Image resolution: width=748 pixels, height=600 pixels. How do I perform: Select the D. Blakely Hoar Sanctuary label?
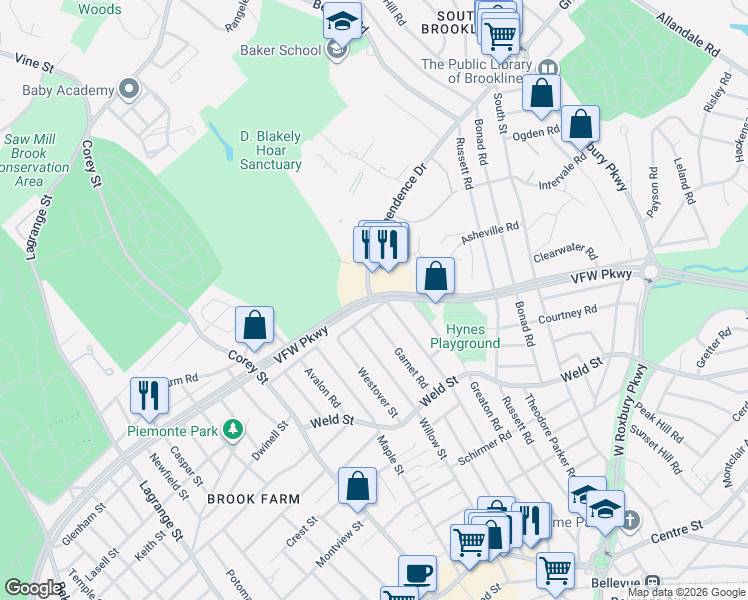pyautogui.click(x=270, y=150)
